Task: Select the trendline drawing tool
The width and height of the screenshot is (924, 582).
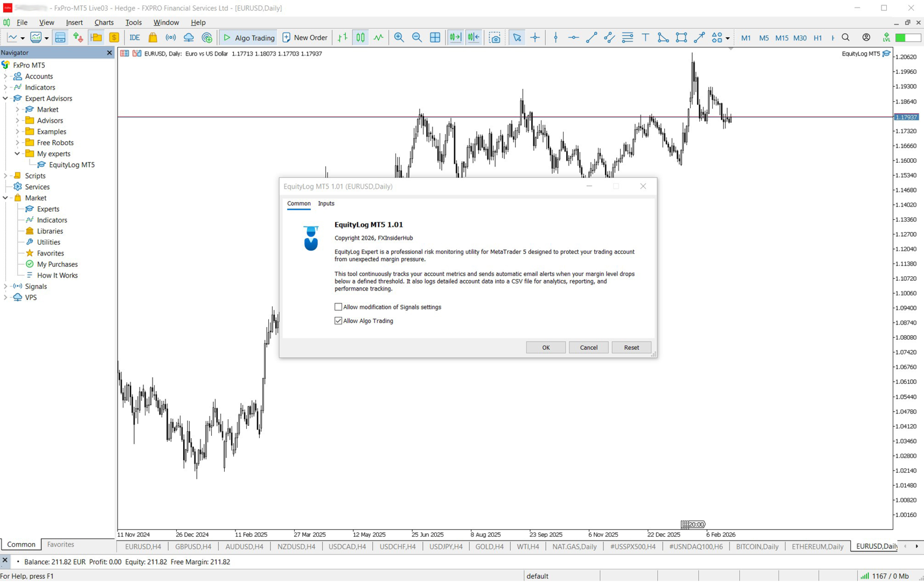Action: click(592, 38)
